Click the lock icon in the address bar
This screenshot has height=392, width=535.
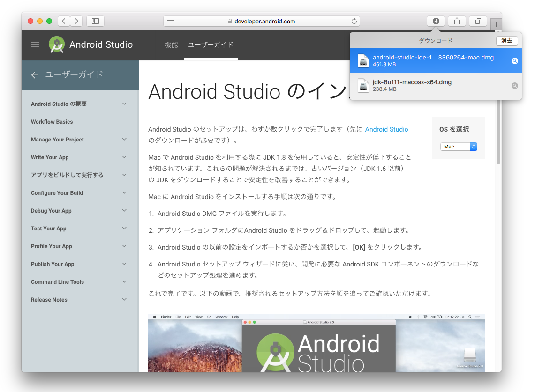point(230,21)
